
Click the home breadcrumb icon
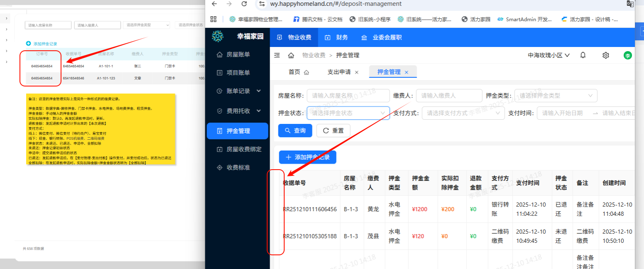(291, 55)
